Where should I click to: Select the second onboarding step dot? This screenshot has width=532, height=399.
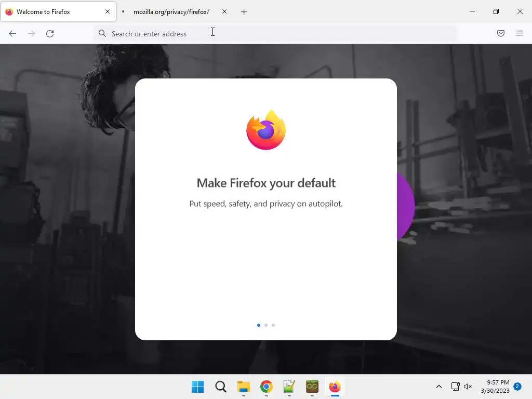(x=266, y=325)
